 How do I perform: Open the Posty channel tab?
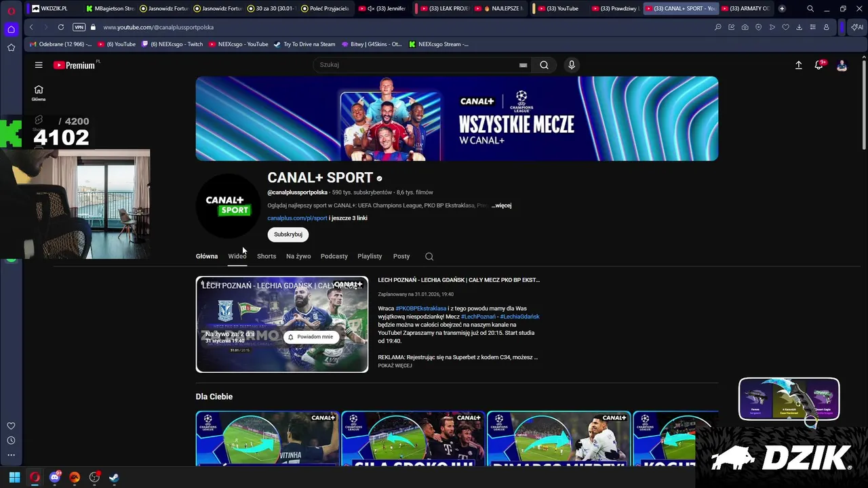(401, 256)
